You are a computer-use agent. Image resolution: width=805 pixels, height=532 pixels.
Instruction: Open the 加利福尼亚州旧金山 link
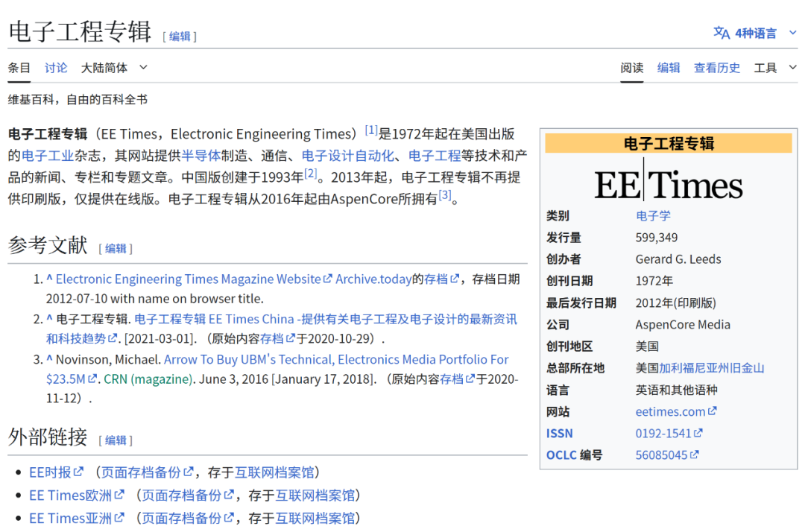point(712,368)
